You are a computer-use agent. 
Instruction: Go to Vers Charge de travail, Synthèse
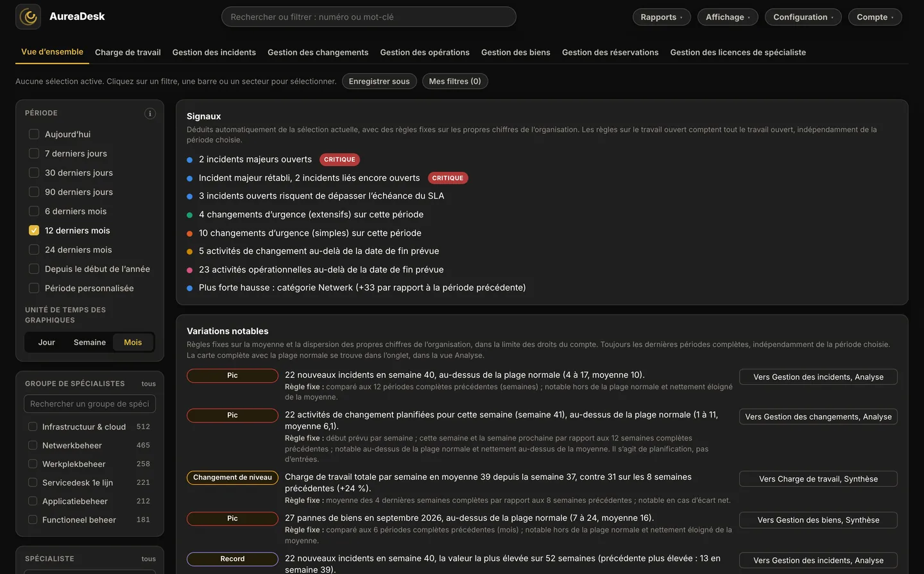click(x=818, y=479)
